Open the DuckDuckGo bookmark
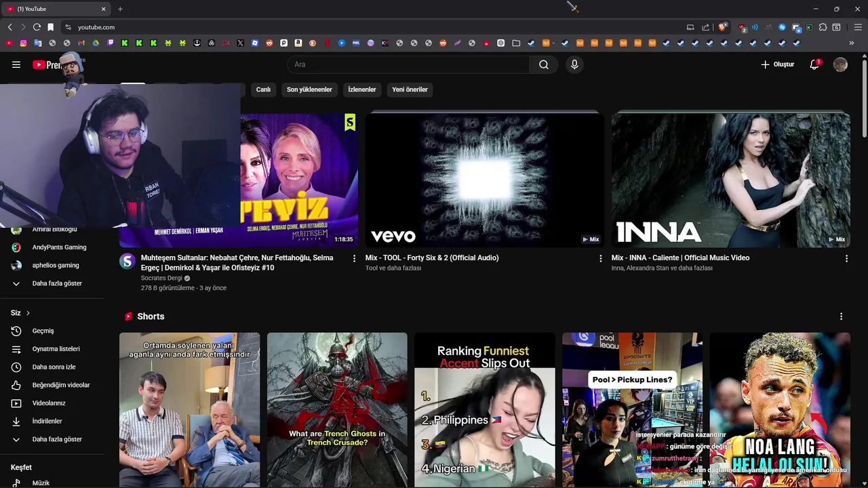 coord(313,43)
